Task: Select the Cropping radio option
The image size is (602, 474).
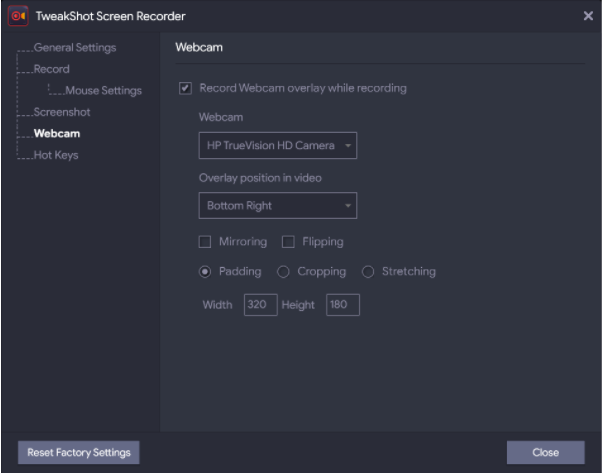Action: pos(283,272)
